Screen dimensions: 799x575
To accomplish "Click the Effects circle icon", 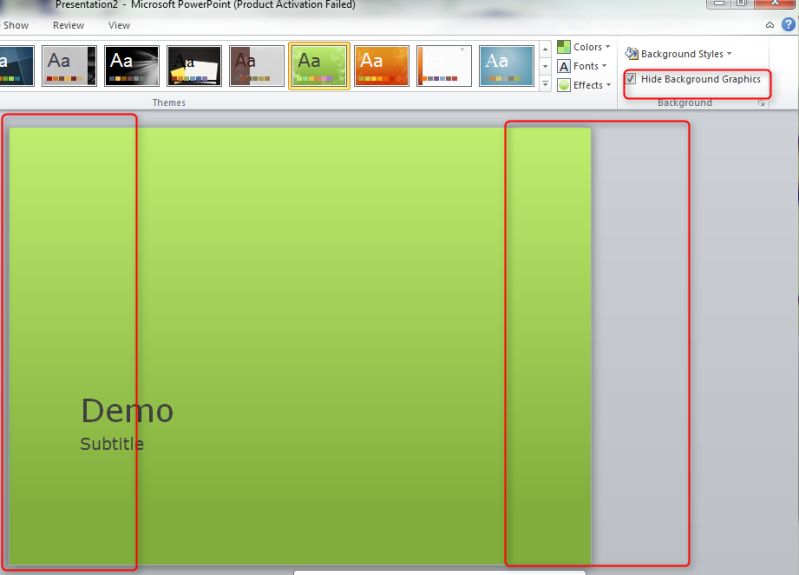I will (x=564, y=85).
